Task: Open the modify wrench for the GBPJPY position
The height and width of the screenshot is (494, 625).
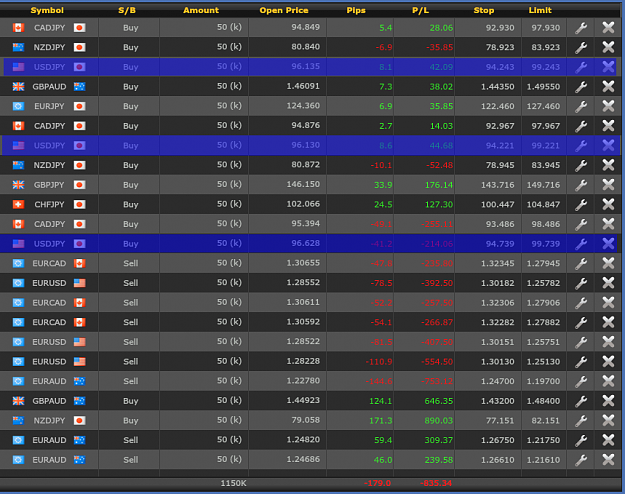Action: tap(581, 185)
